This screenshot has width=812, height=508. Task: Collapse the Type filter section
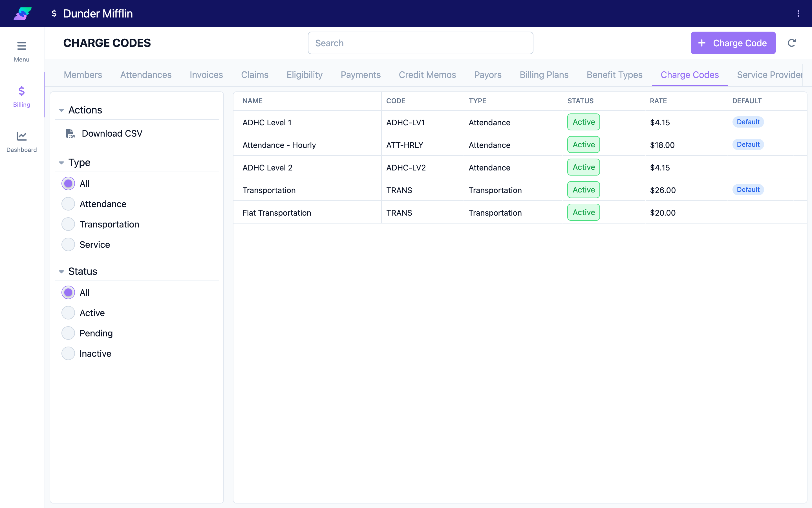pos(61,163)
